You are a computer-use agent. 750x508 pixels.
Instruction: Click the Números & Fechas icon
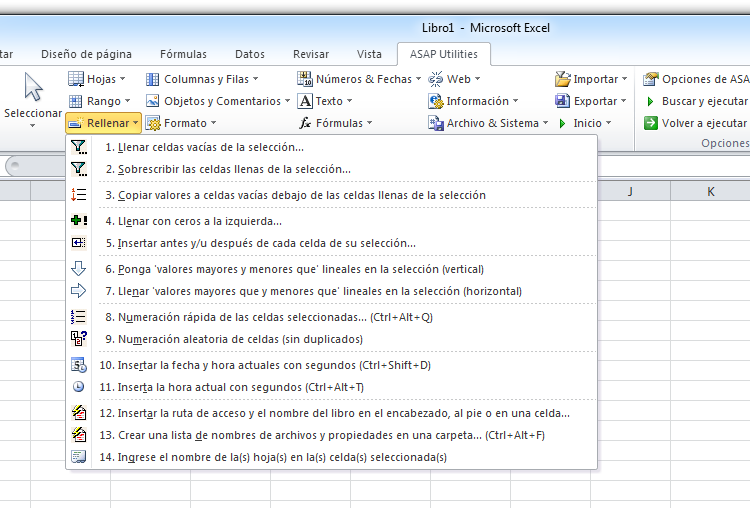(305, 79)
